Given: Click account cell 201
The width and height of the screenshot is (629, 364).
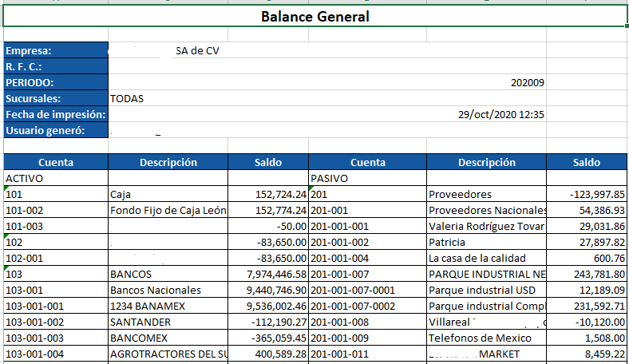Looking at the screenshot, I should click(x=367, y=194).
